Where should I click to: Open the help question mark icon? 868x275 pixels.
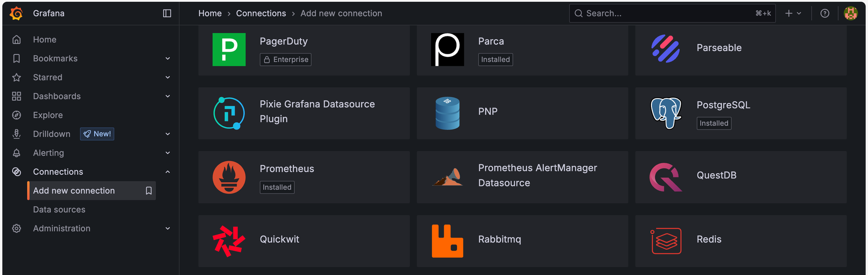pyautogui.click(x=825, y=13)
